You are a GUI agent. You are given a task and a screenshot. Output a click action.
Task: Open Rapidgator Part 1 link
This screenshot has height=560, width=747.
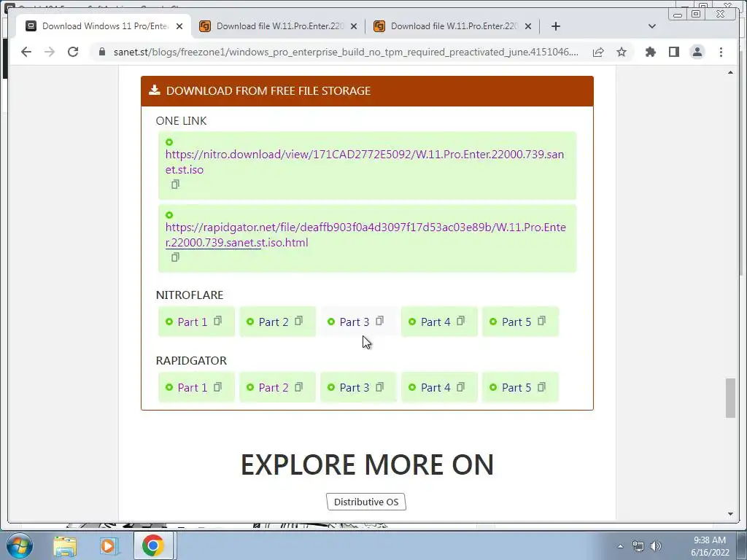pos(192,388)
